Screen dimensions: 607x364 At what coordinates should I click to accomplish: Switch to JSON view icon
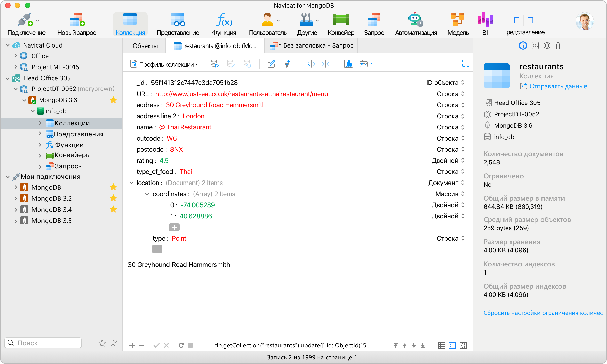tap(463, 345)
